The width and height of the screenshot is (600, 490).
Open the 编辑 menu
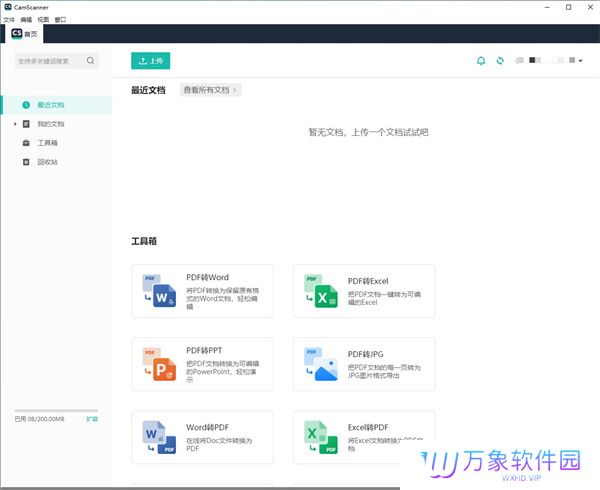pyautogui.click(x=26, y=20)
